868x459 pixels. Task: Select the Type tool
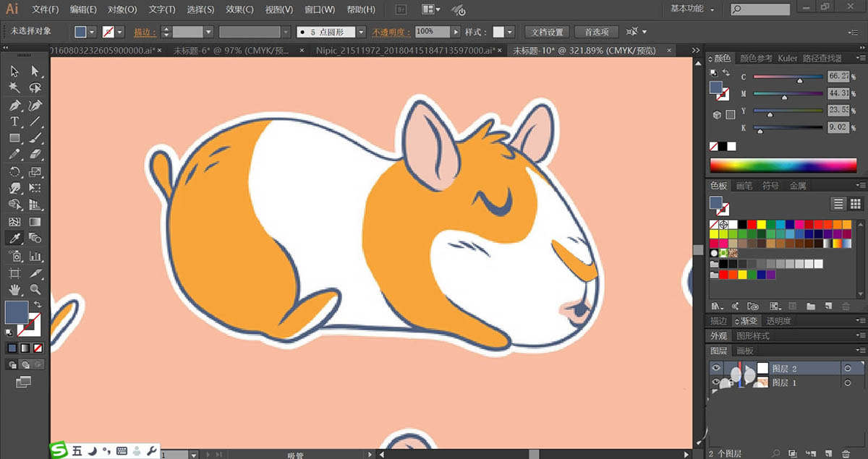pyautogui.click(x=14, y=121)
